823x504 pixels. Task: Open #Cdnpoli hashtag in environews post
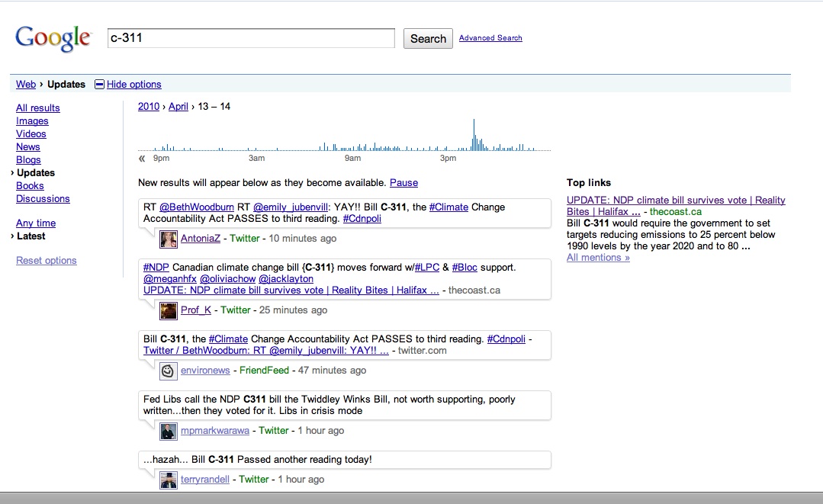pyautogui.click(x=506, y=339)
